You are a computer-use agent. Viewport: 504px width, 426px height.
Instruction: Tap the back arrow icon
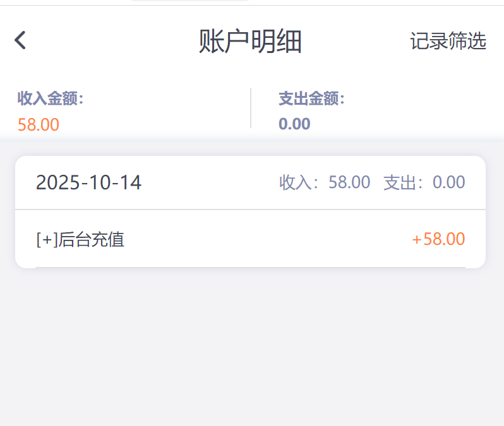pyautogui.click(x=20, y=41)
